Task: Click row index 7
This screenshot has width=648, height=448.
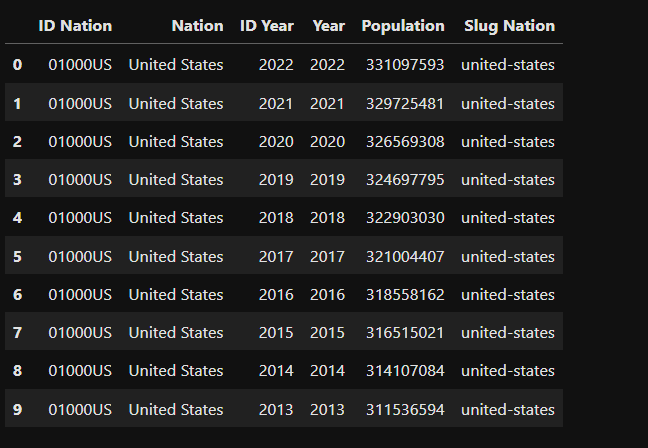Action: (x=17, y=333)
